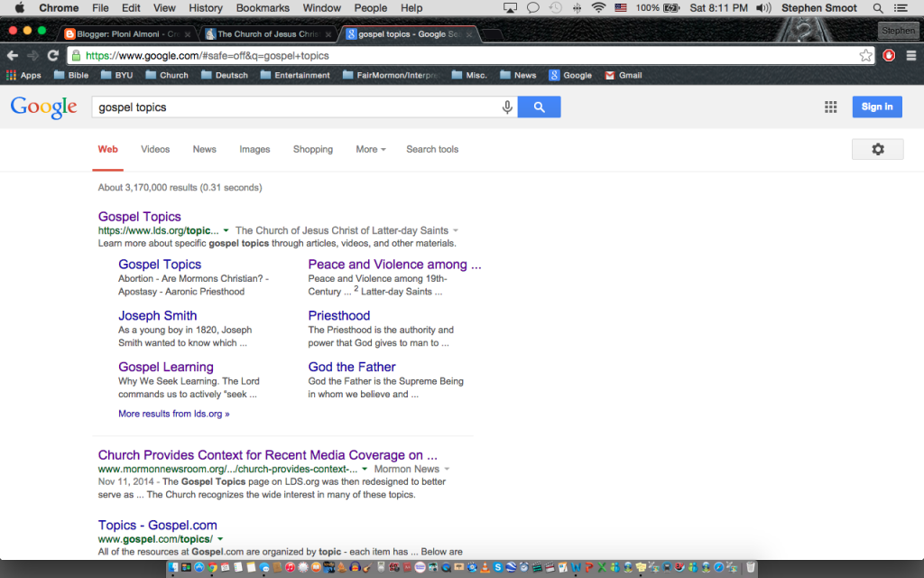This screenshot has width=924, height=578.
Task: Switch to the Images search tab
Action: (x=254, y=149)
